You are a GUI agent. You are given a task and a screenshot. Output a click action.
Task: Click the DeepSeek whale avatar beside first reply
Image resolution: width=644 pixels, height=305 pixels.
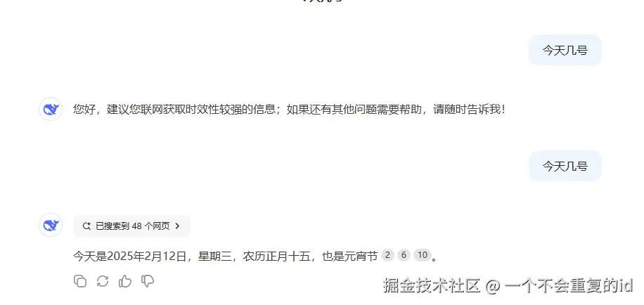51,109
